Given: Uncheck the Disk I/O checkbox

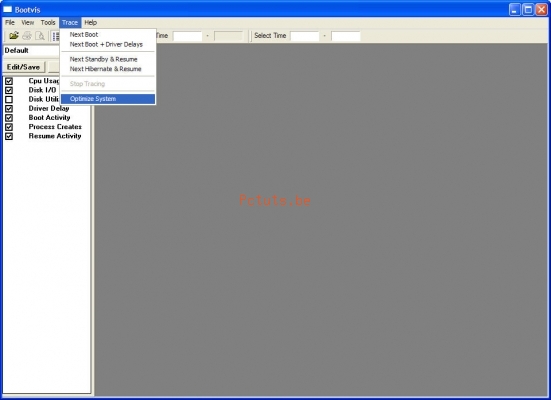Looking at the screenshot, I should (x=9, y=90).
